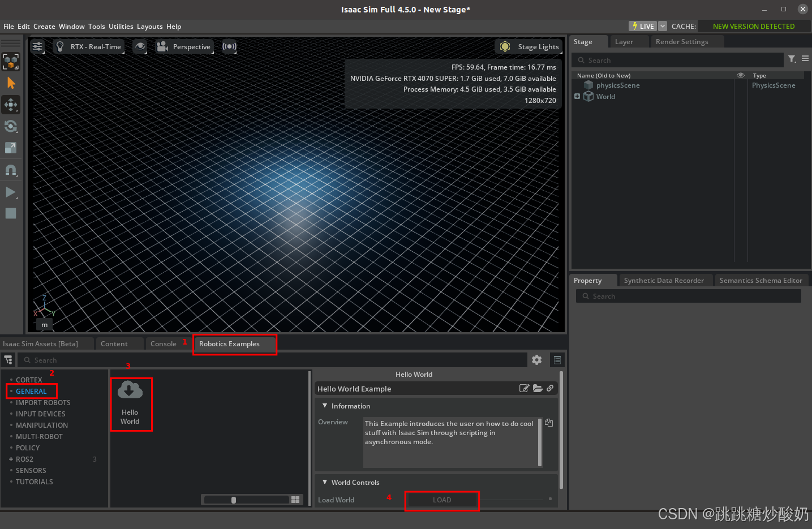Activate the Rotate tool
The image size is (812, 529).
(11, 126)
